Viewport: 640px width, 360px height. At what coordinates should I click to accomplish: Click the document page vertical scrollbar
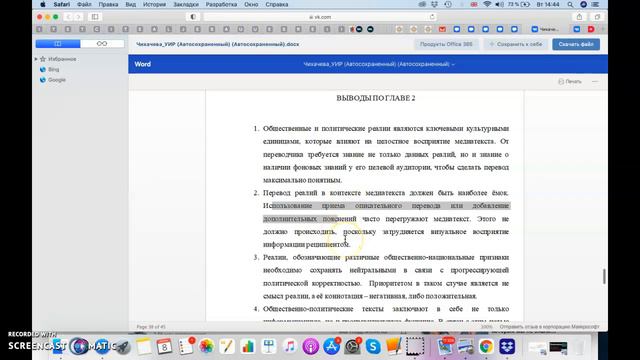(x=604, y=276)
